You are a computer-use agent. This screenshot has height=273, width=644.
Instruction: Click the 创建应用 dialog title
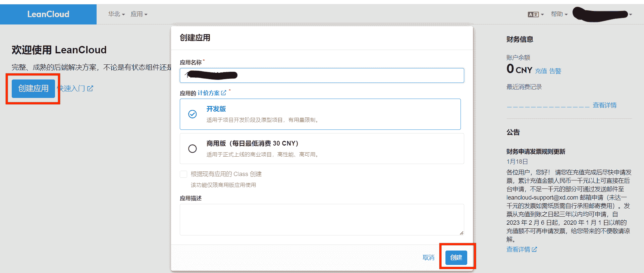click(x=195, y=38)
